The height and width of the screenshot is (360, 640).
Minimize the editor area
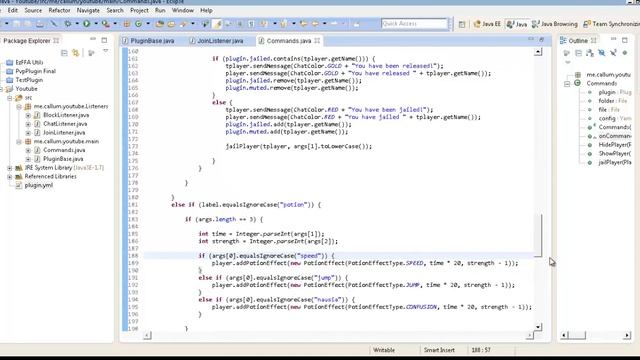pyautogui.click(x=531, y=39)
